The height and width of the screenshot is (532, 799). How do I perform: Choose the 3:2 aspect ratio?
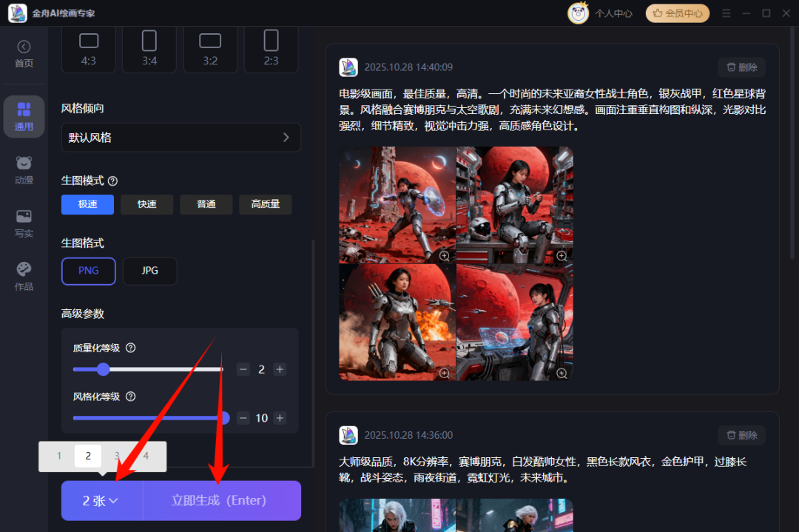(x=210, y=50)
